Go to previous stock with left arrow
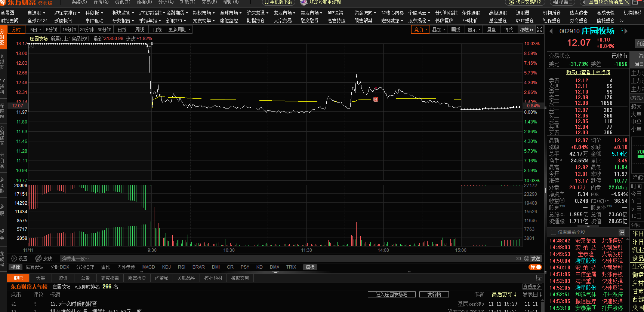 click(x=551, y=31)
